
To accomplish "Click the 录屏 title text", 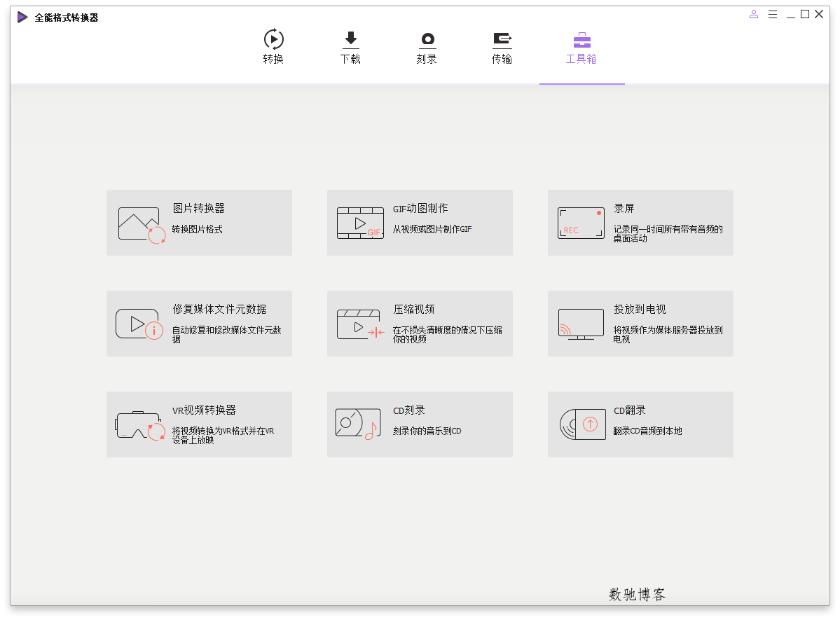I will [624, 209].
